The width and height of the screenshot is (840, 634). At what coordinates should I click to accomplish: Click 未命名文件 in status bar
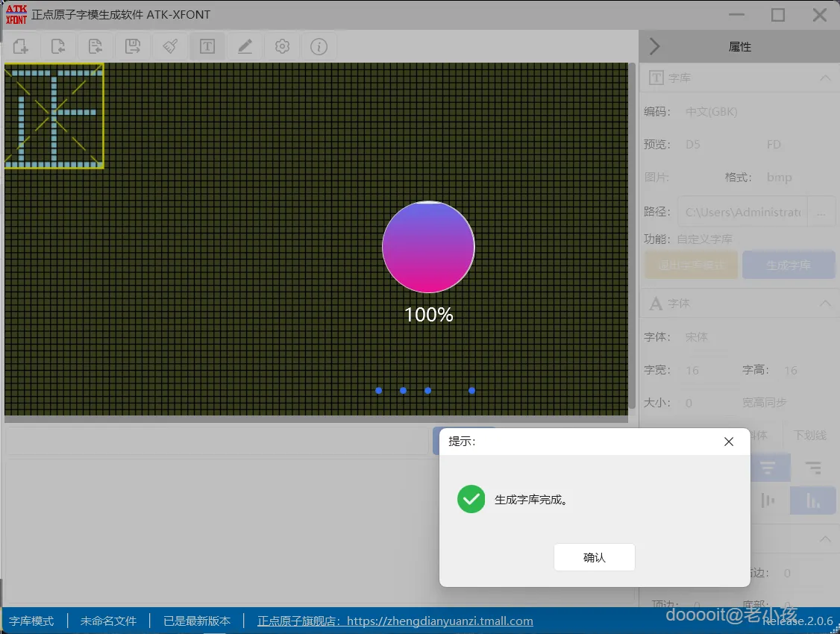(108, 621)
